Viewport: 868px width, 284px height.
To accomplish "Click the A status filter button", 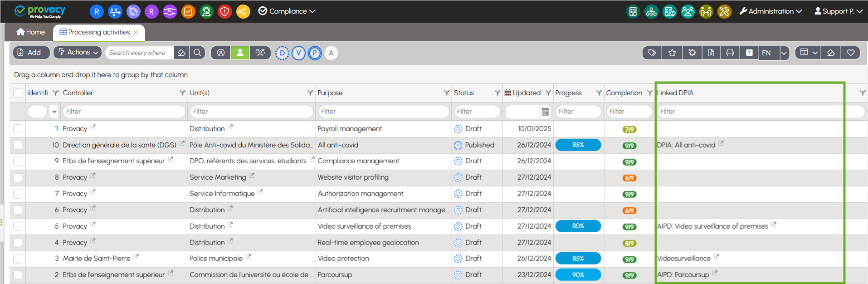I will [x=331, y=53].
